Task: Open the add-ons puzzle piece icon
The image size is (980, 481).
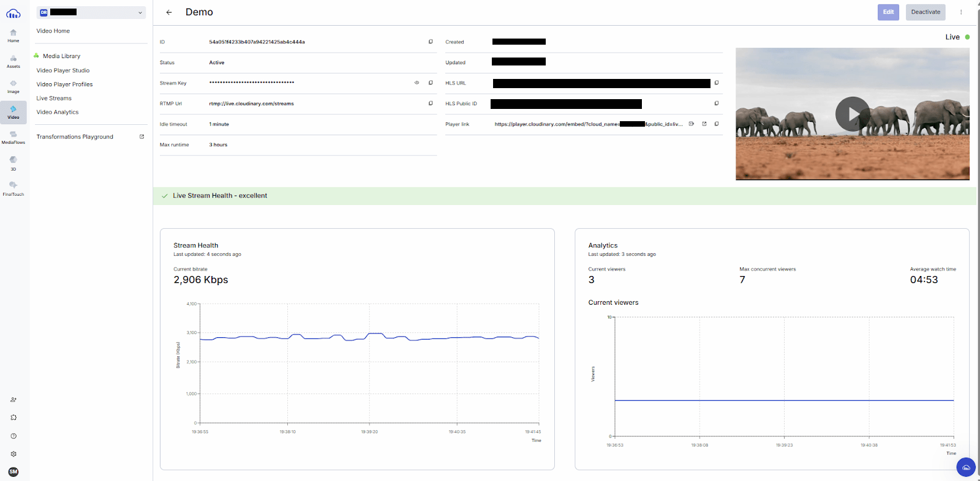Action: [13, 418]
